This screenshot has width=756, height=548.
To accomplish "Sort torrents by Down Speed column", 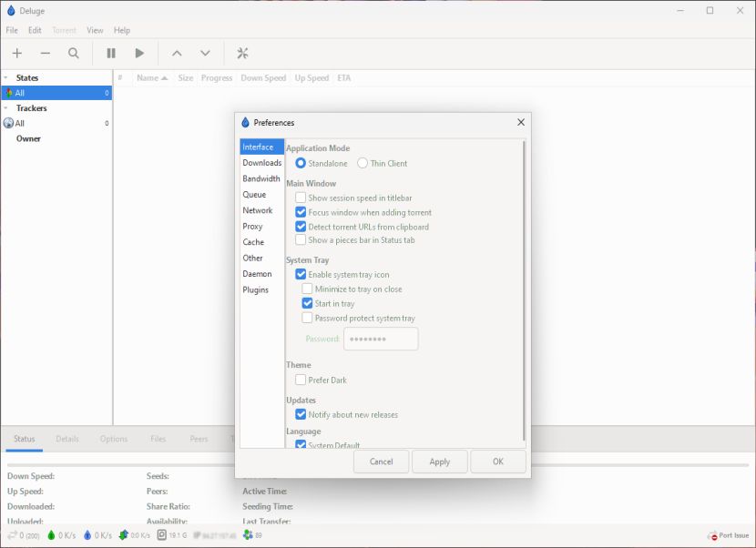I will click(263, 78).
